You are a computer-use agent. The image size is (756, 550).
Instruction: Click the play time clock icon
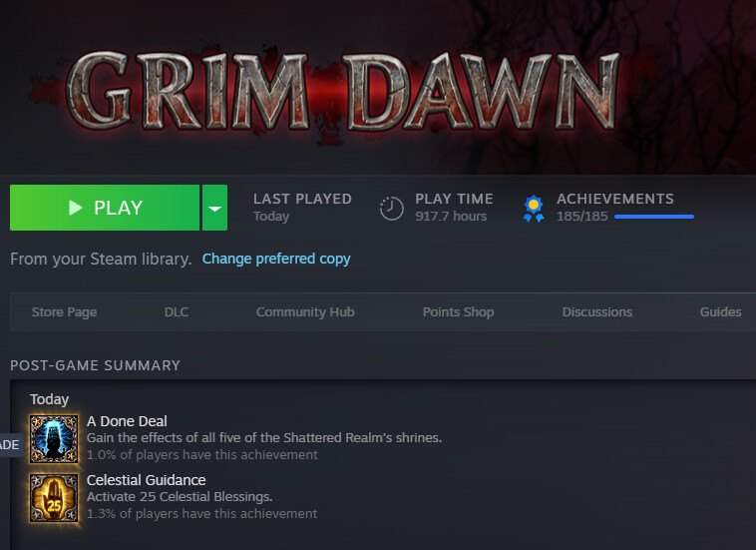click(392, 208)
